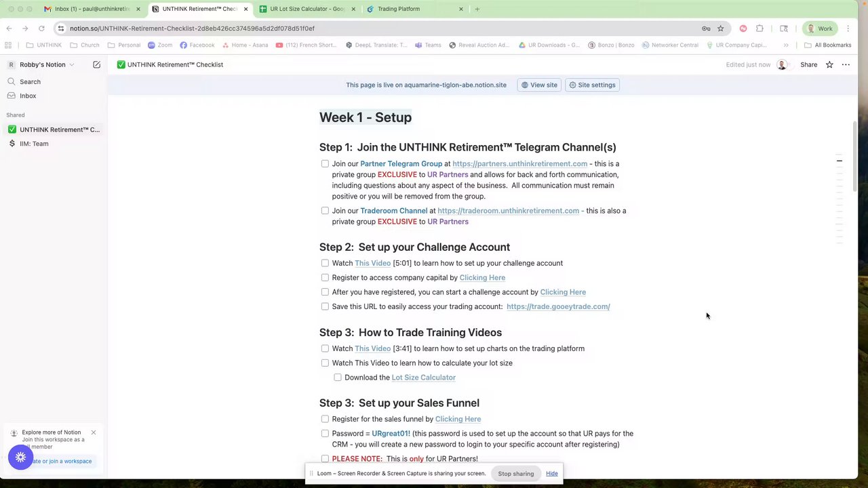Open the Work profile menu

(x=819, y=28)
